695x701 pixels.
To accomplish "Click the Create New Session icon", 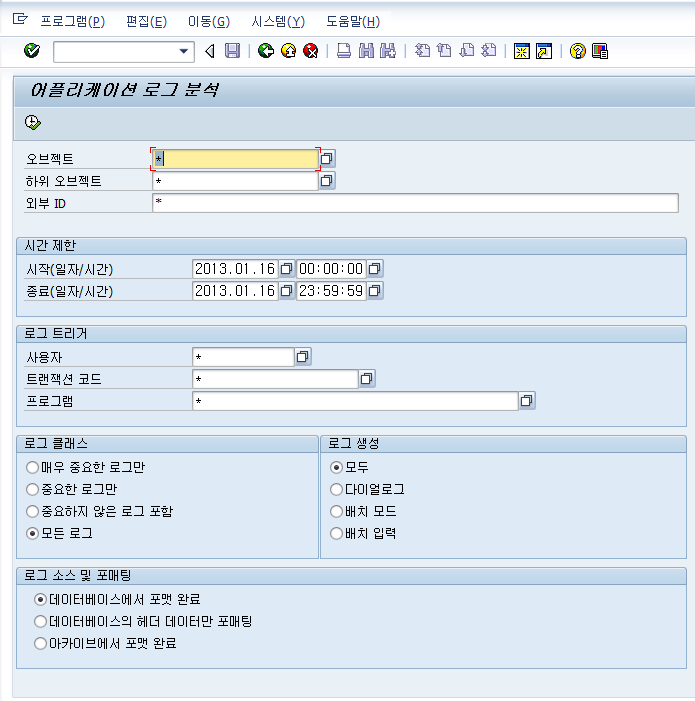I will (x=522, y=51).
